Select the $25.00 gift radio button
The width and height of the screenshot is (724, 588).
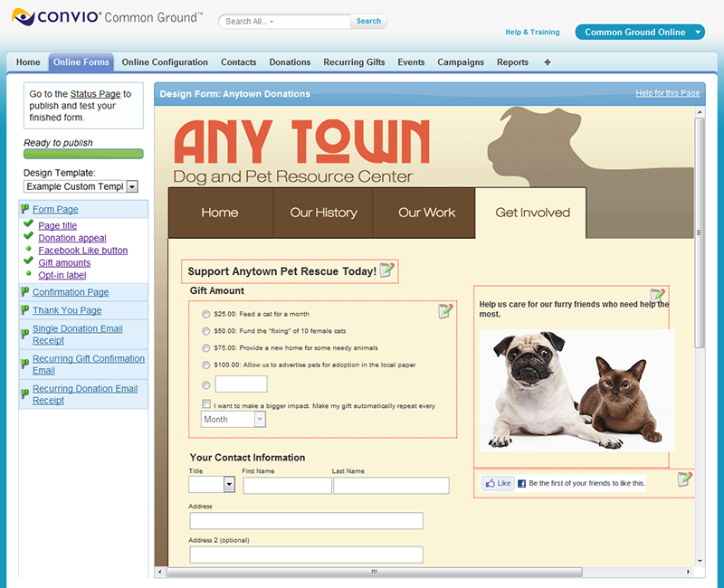click(206, 314)
